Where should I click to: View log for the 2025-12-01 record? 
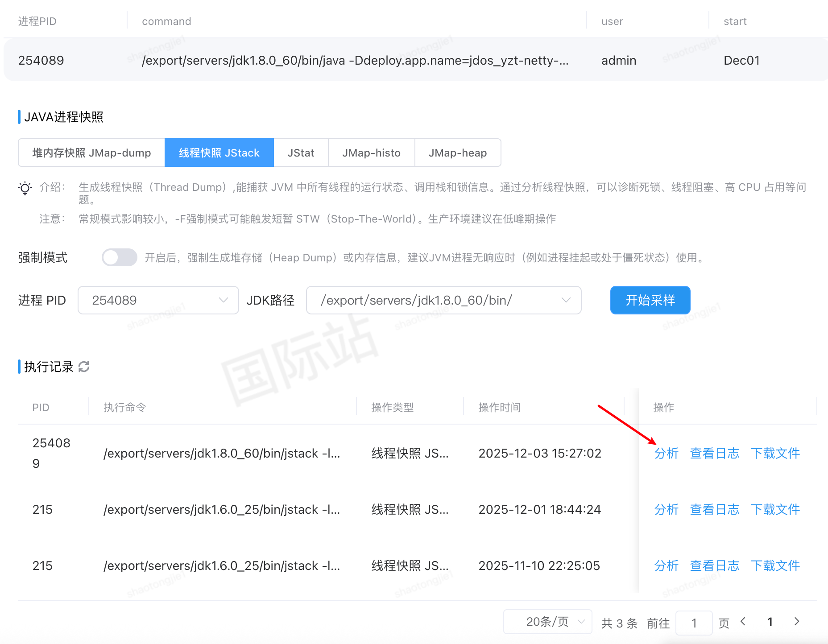tap(714, 509)
